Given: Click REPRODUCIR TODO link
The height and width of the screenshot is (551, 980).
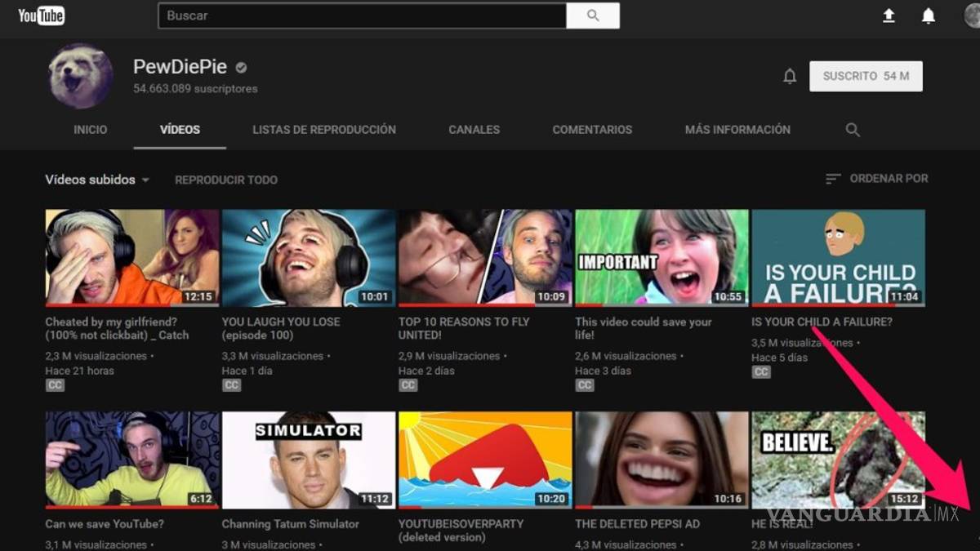Looking at the screenshot, I should pos(226,180).
